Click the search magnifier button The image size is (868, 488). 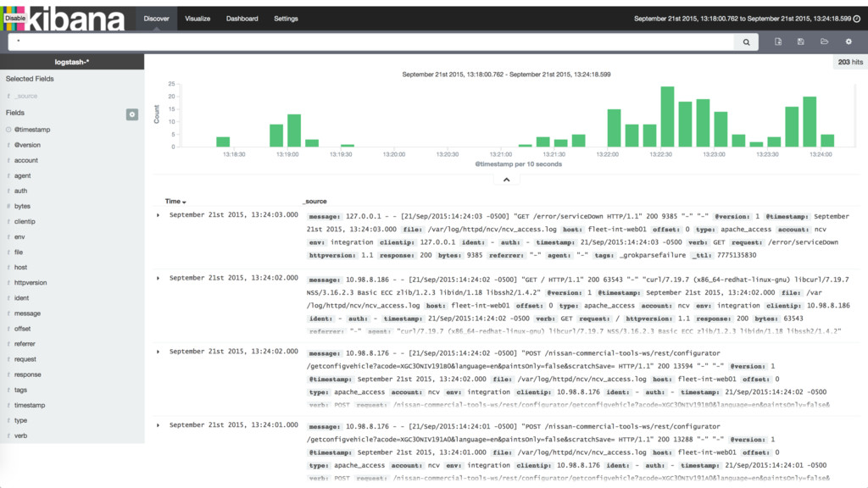click(746, 42)
